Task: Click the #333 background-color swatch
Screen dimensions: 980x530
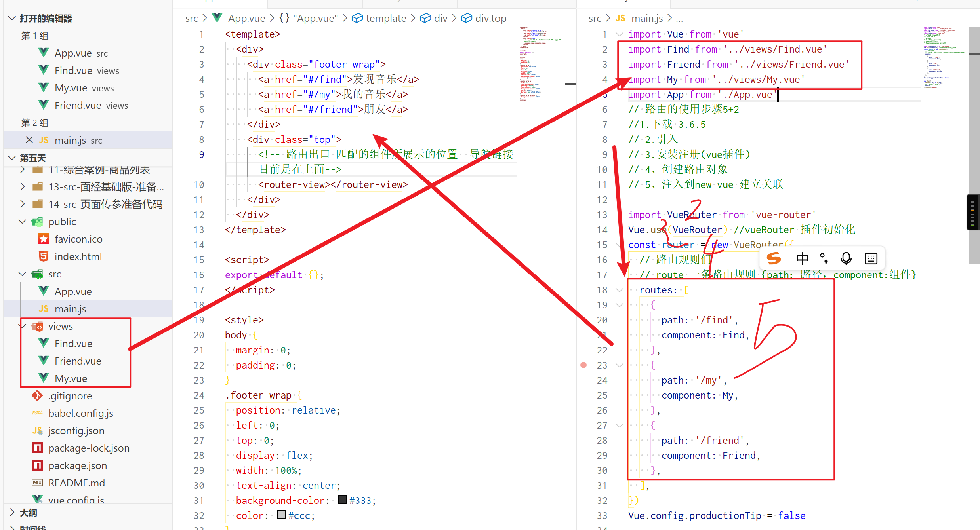Action: 343,500
